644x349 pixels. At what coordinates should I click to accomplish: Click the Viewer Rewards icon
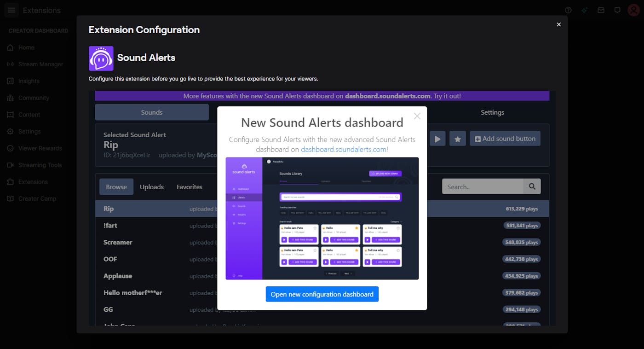10,148
